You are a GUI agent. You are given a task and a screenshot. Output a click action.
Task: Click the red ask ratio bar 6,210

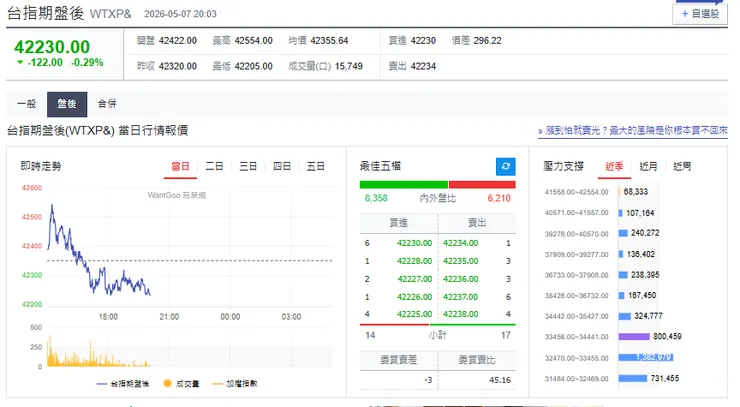tap(482, 185)
